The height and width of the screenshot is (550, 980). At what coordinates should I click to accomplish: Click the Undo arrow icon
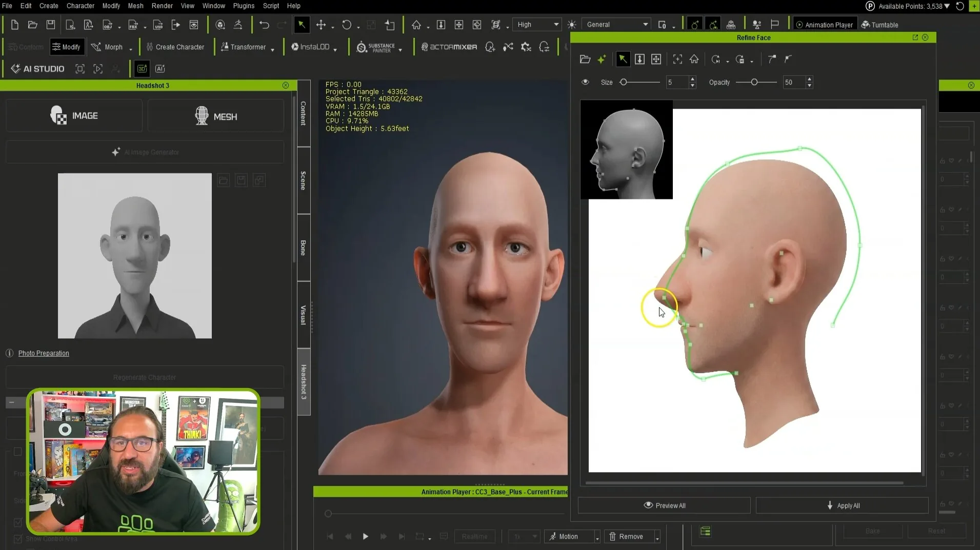pyautogui.click(x=264, y=25)
